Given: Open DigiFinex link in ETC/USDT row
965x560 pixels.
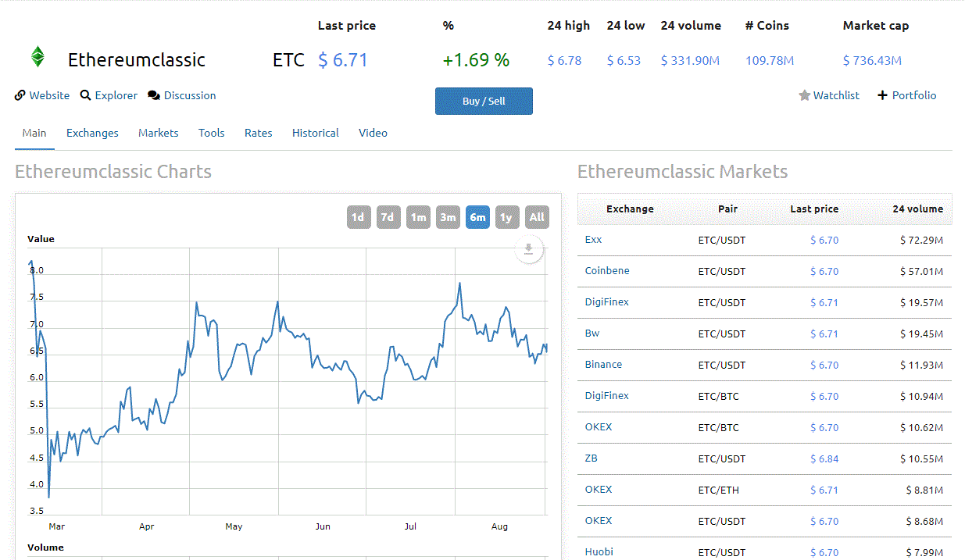Looking at the screenshot, I should (607, 302).
